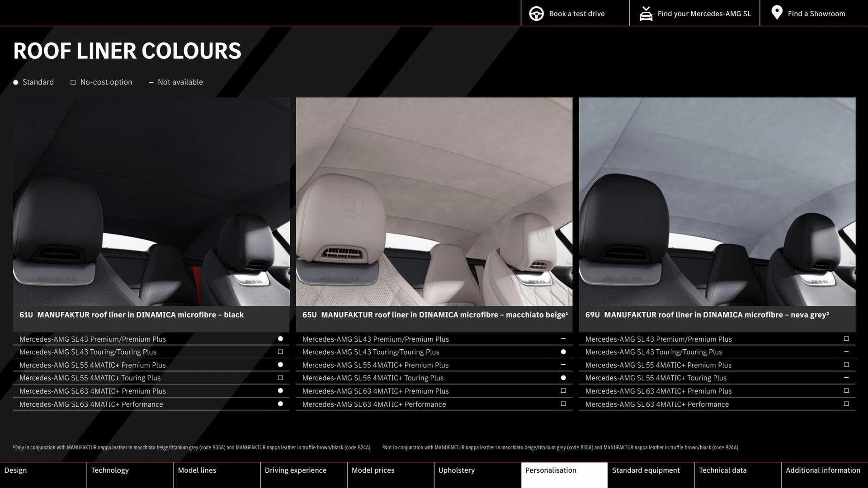Toggle no-cost square for SL 63 Premium Plus macchiato beige

click(x=563, y=390)
